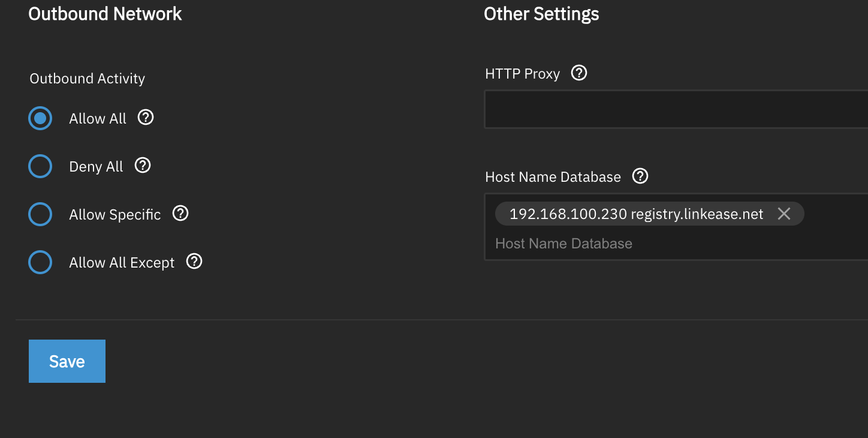Image resolution: width=868 pixels, height=438 pixels.
Task: Click help icon next to Deny All
Action: pyautogui.click(x=143, y=166)
